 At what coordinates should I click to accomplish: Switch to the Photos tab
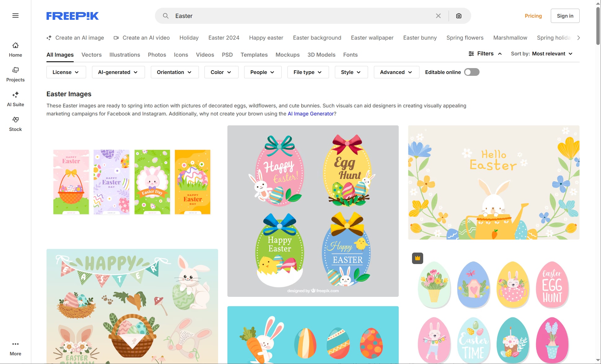[157, 55]
